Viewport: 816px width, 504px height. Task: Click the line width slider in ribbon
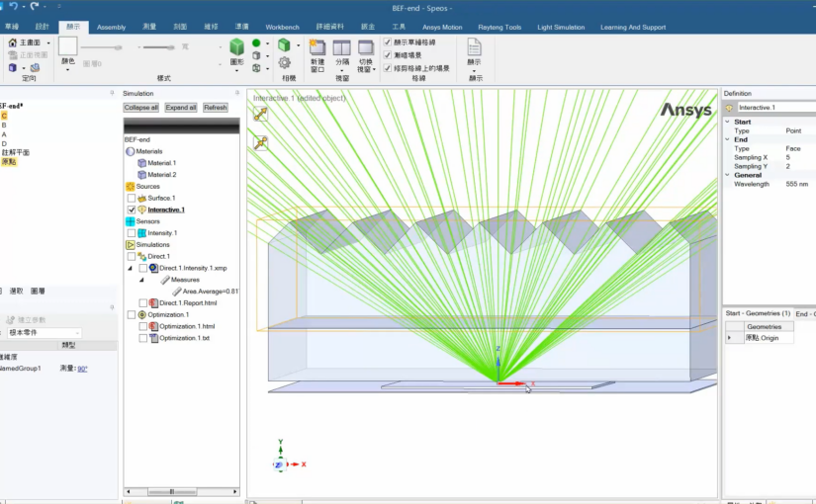157,47
